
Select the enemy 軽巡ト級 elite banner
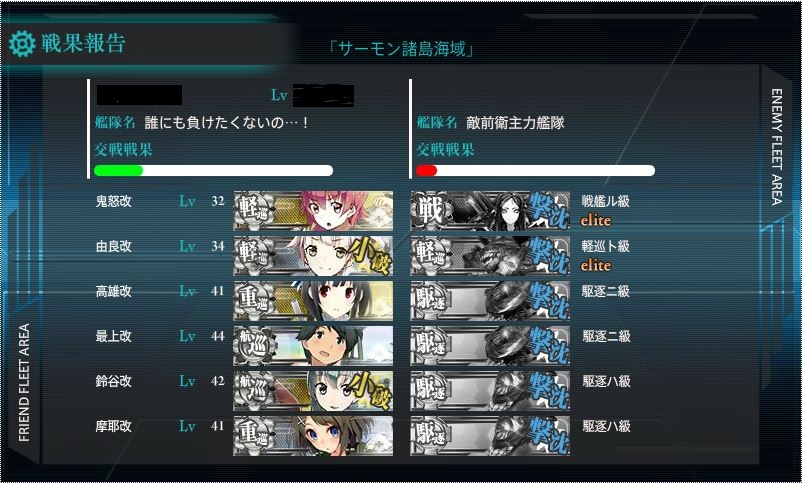(x=490, y=256)
